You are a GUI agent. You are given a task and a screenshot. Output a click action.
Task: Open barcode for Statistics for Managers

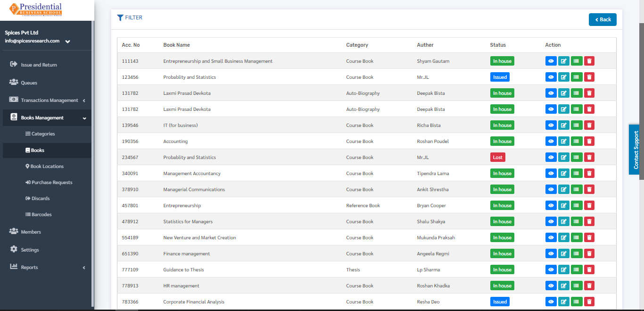(576, 221)
